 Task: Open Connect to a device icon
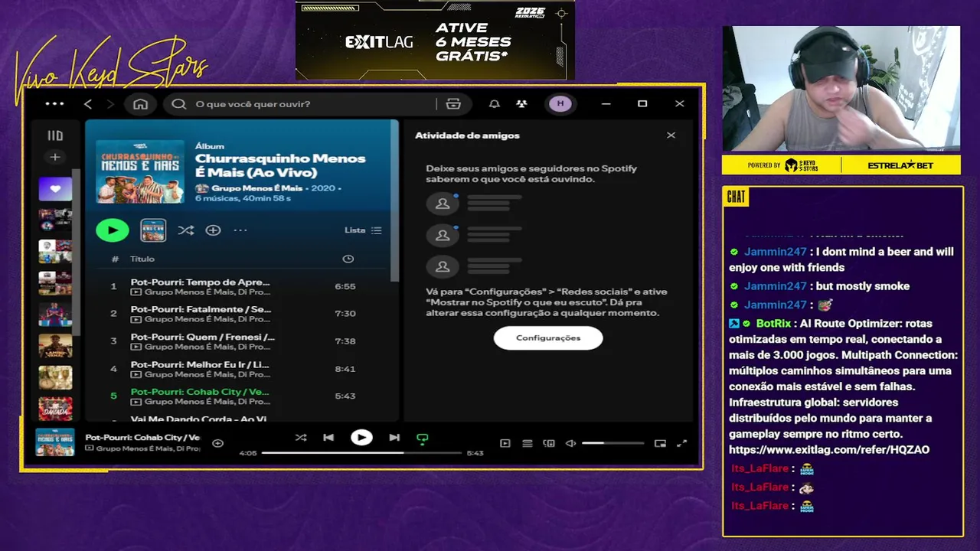[x=548, y=443]
